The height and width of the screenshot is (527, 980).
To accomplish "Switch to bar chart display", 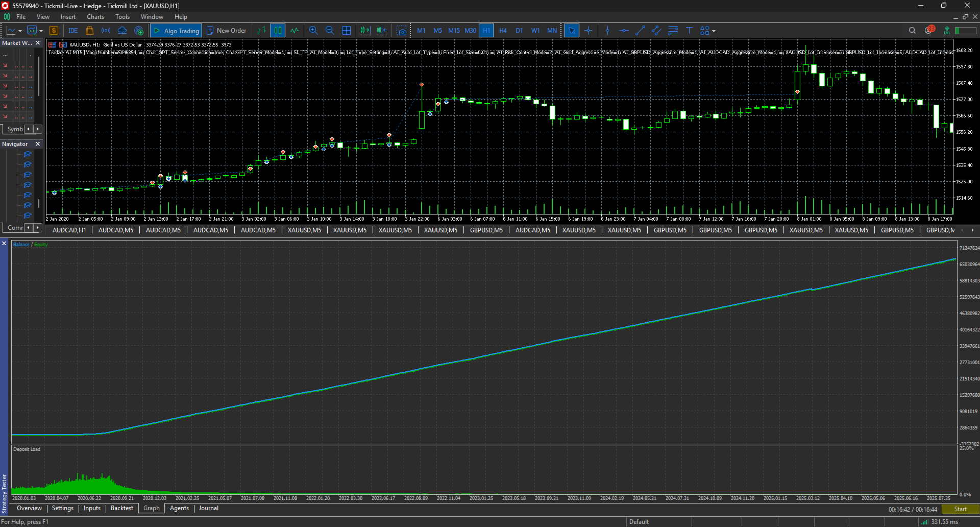I will pos(262,31).
